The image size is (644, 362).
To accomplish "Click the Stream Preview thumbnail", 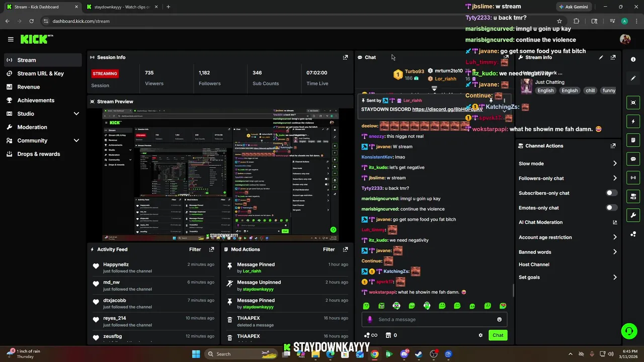I will tap(220, 174).
